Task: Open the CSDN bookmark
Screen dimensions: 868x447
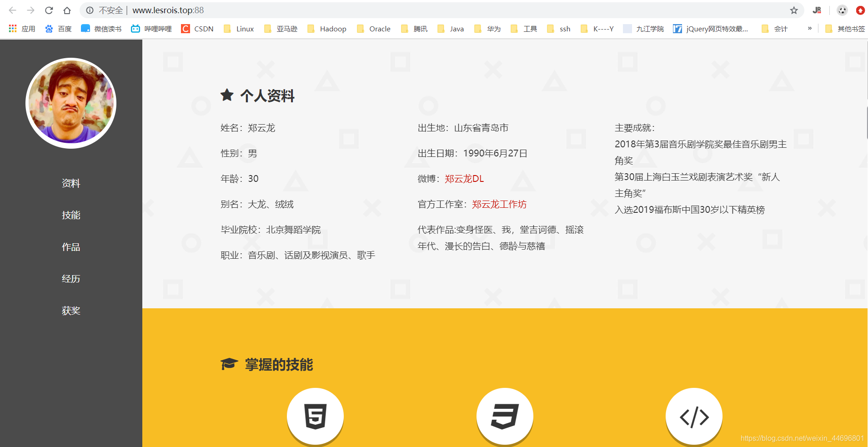Action: [197, 29]
